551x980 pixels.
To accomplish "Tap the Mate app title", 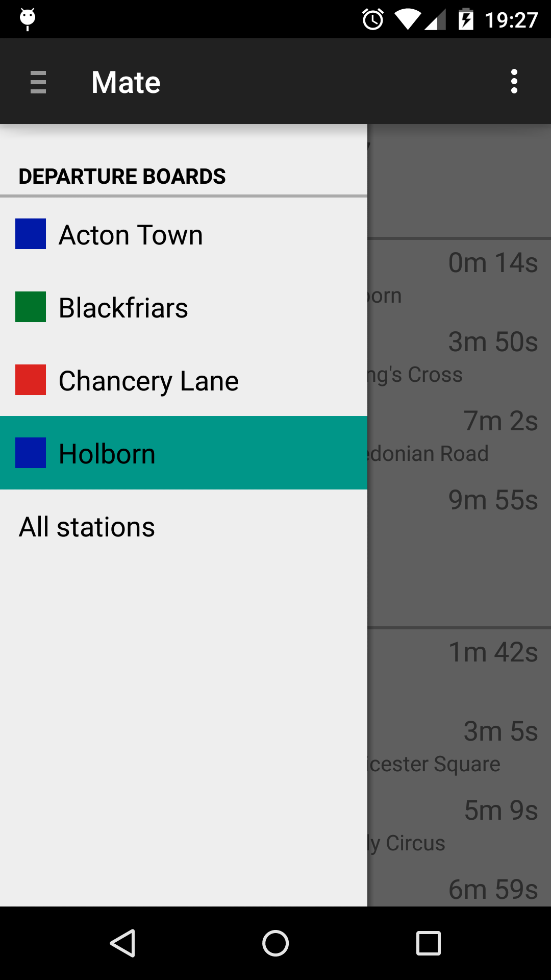I will (126, 82).
